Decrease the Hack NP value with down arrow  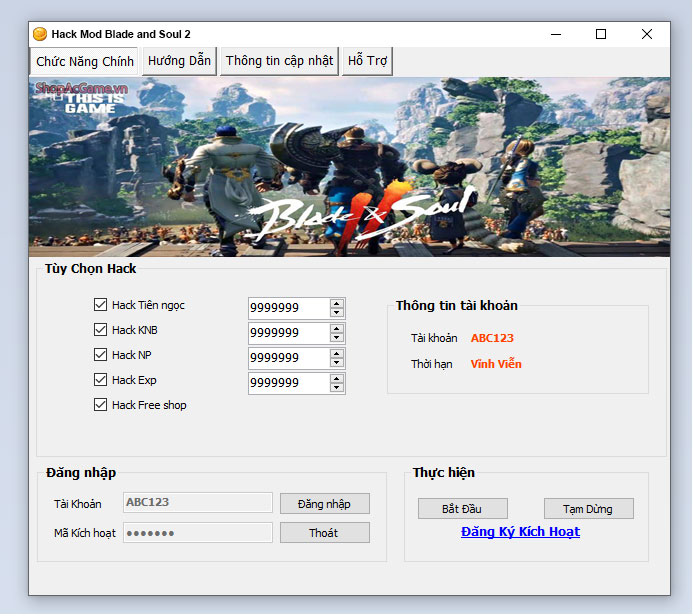[337, 363]
